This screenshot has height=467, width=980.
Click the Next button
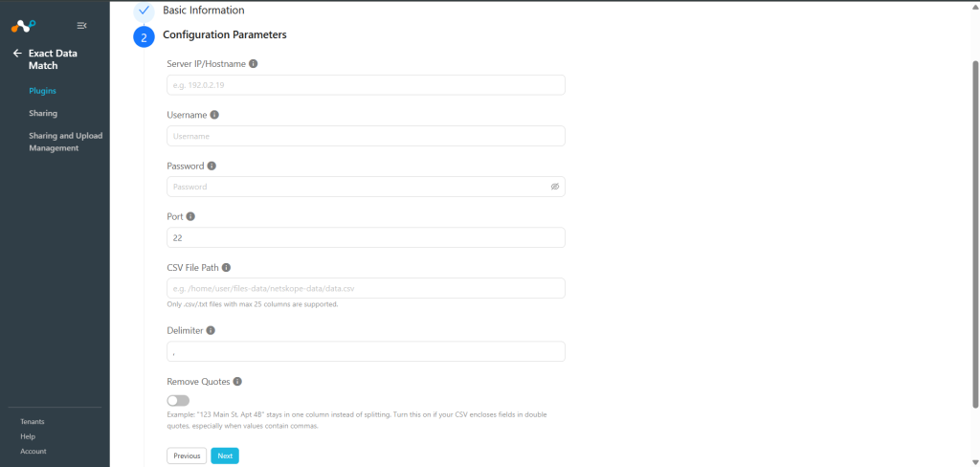pyautogui.click(x=225, y=456)
